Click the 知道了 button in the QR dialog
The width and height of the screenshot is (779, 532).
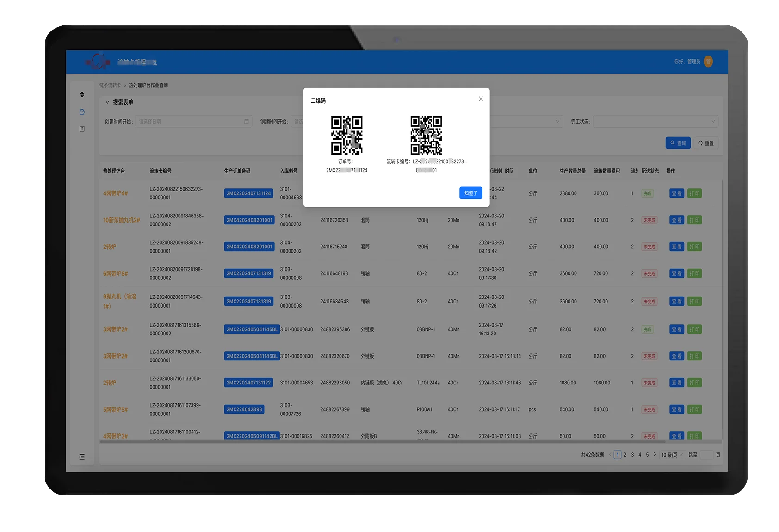(470, 193)
